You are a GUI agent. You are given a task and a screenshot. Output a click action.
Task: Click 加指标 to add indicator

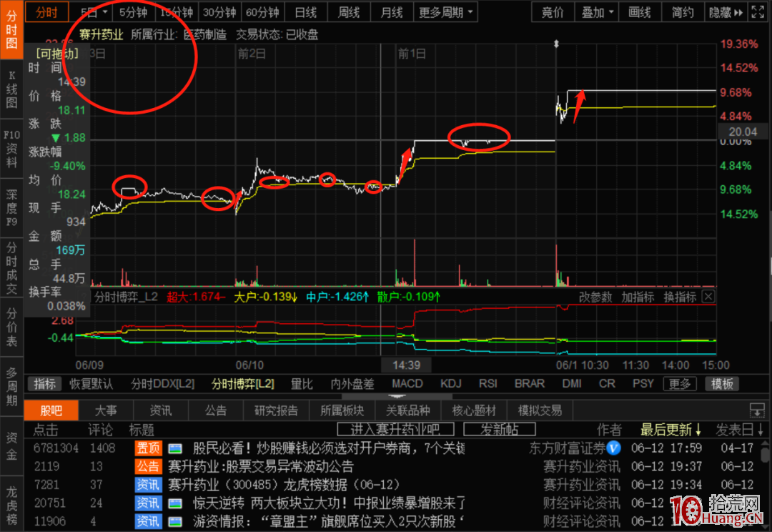[638, 297]
